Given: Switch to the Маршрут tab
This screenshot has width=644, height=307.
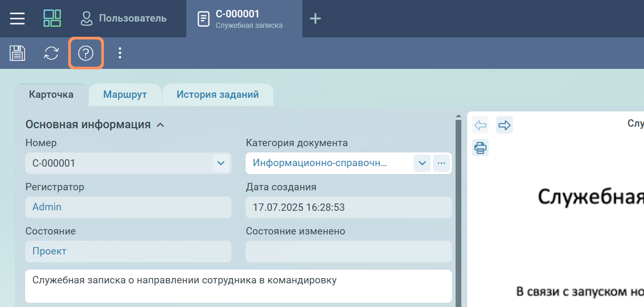Looking at the screenshot, I should coord(125,95).
